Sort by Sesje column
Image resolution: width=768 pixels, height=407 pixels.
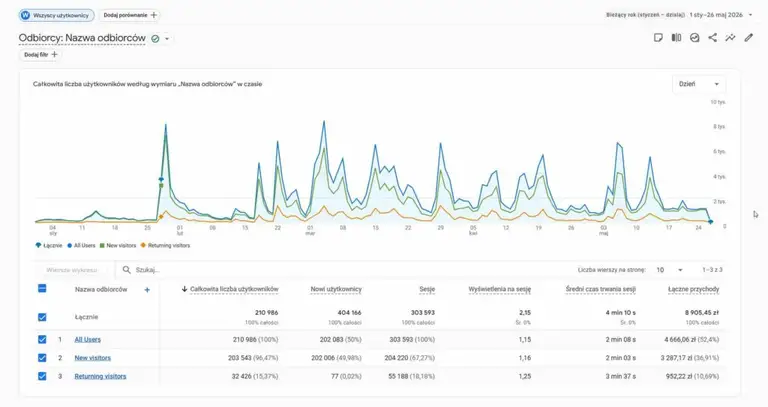click(427, 289)
